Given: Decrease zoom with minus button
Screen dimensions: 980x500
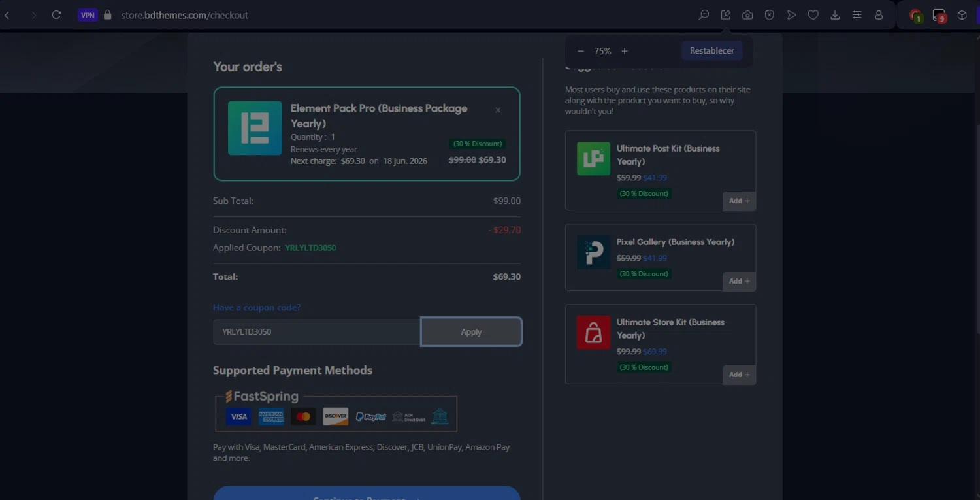Looking at the screenshot, I should tap(580, 51).
